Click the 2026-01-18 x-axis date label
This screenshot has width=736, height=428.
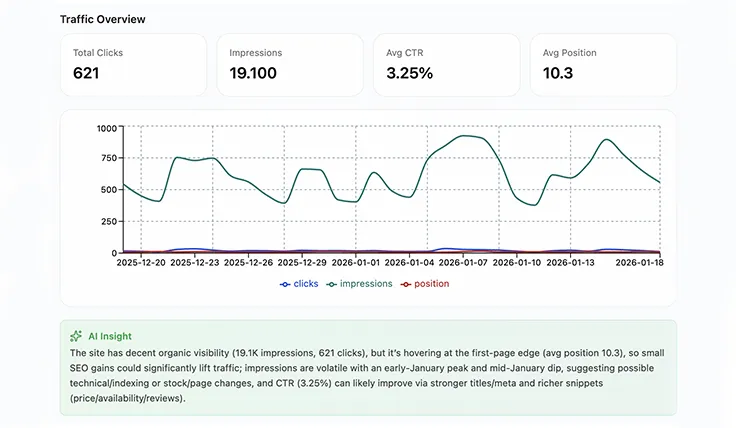[x=639, y=263]
